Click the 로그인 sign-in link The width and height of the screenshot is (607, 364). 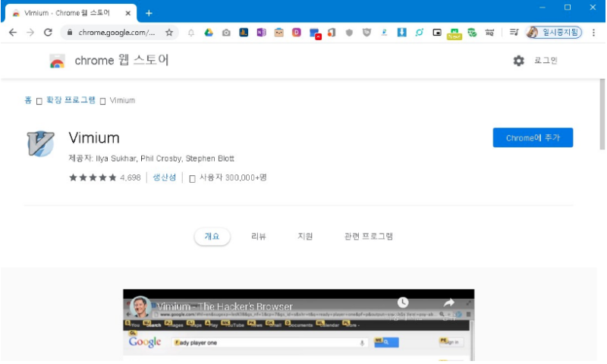point(546,61)
